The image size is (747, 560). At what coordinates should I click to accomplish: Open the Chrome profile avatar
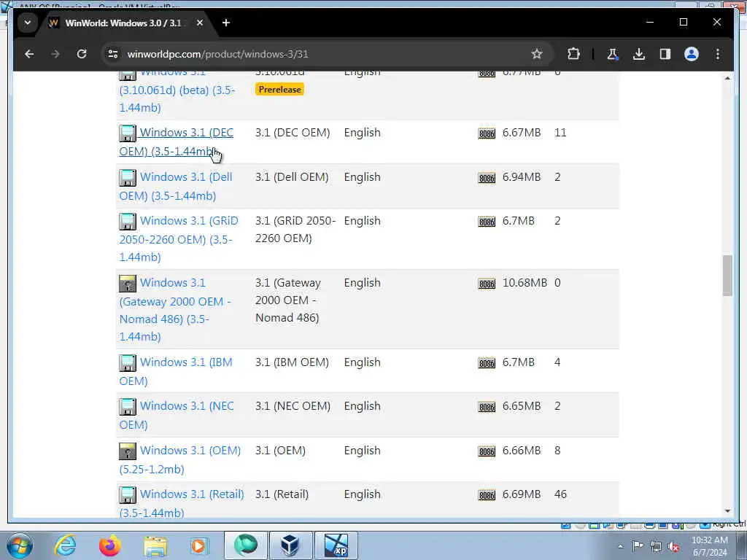point(692,54)
